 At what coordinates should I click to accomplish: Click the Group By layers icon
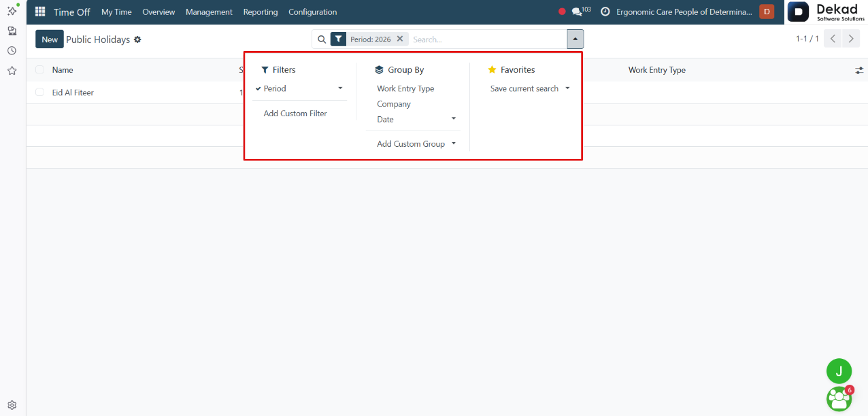pos(380,70)
